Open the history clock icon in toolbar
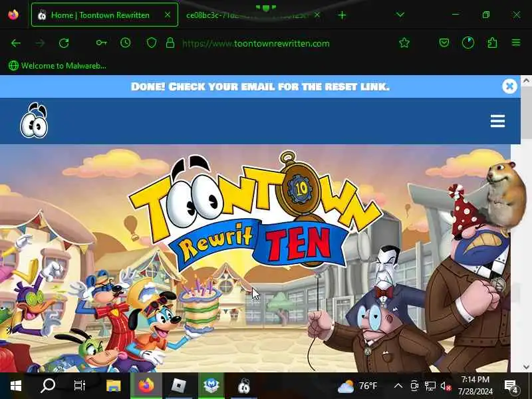The image size is (532, 399). pos(126,43)
